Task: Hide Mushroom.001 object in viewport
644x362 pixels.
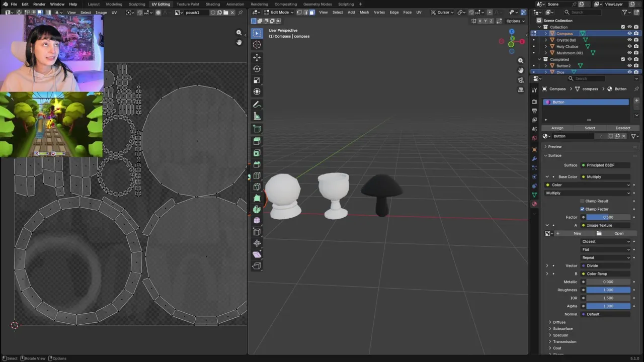Action: [x=629, y=53]
